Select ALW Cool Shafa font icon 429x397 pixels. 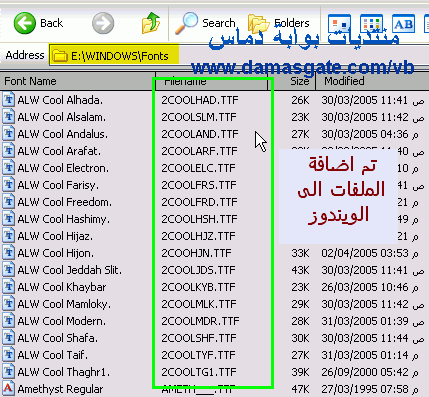pos(9,338)
